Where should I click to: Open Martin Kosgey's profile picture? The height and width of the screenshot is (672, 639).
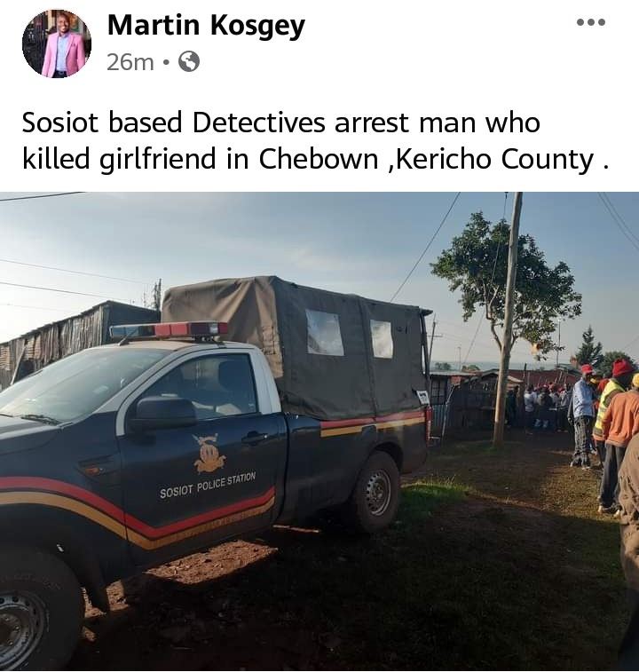pyautogui.click(x=57, y=43)
